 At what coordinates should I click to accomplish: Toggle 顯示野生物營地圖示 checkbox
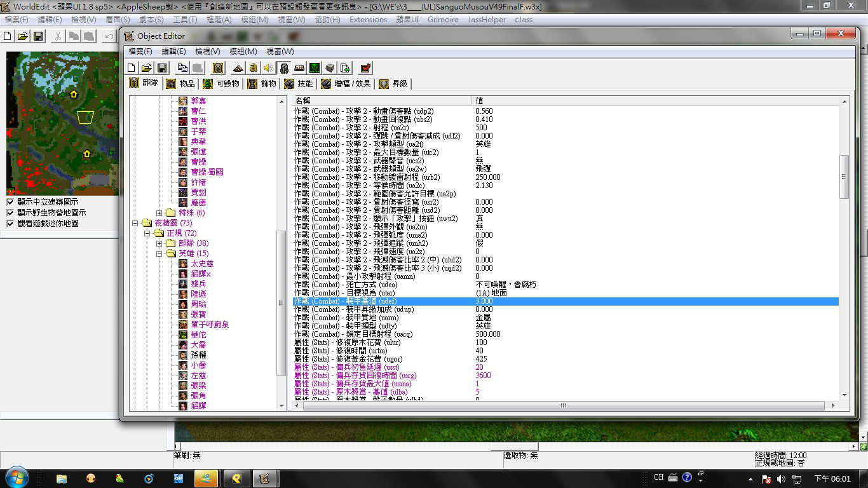pos(10,213)
